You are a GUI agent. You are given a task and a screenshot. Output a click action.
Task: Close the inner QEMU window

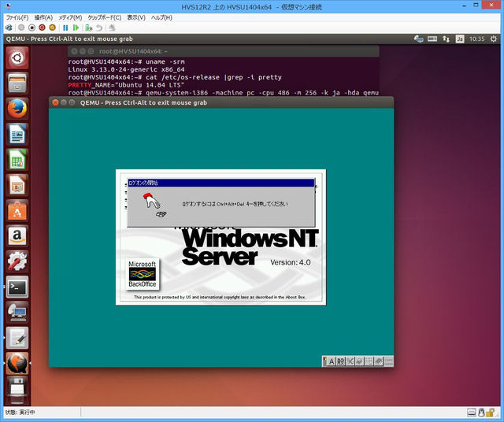pyautogui.click(x=55, y=102)
